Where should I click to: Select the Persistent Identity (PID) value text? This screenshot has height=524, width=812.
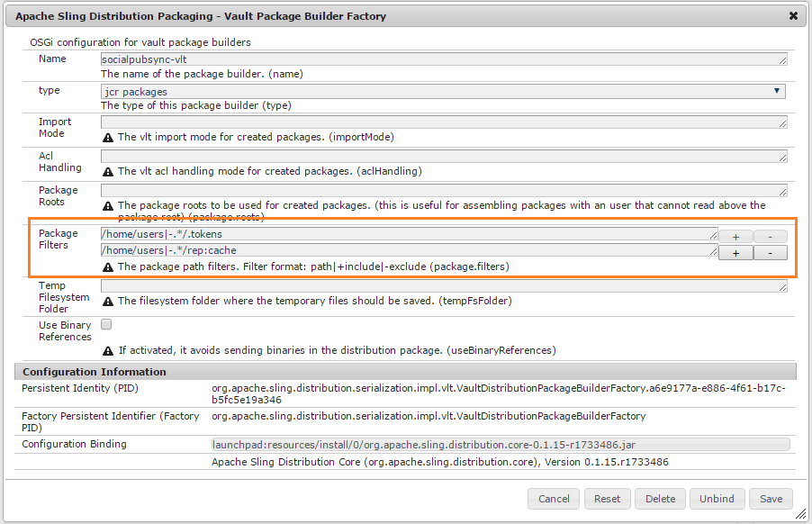click(x=498, y=394)
